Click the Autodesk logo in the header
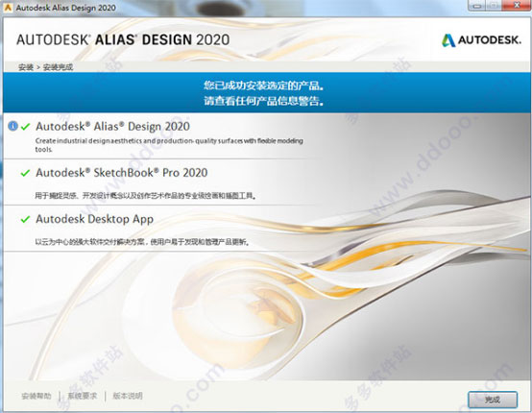This screenshot has height=413, width=532. click(481, 40)
